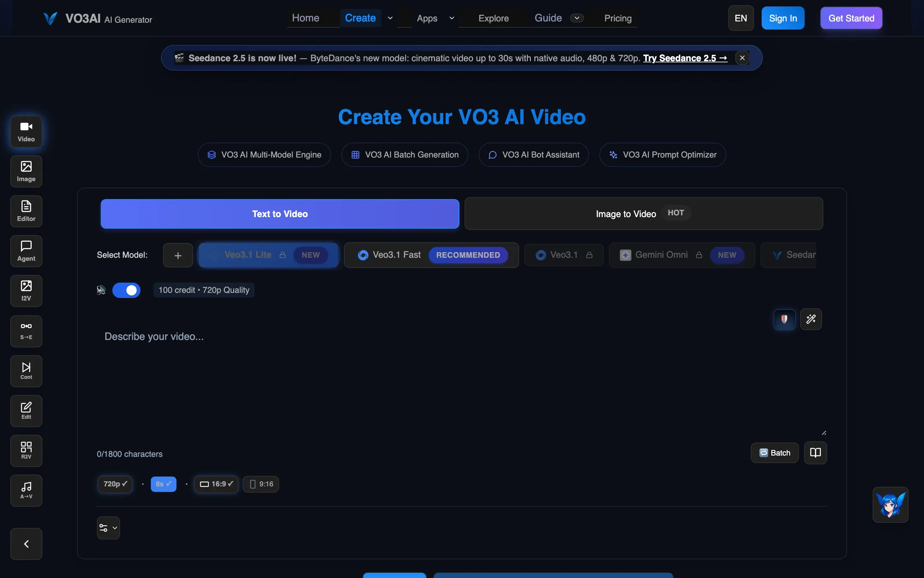Screen dimensions: 924x578
Task: Open the prompt library book icon
Action: coord(815,453)
